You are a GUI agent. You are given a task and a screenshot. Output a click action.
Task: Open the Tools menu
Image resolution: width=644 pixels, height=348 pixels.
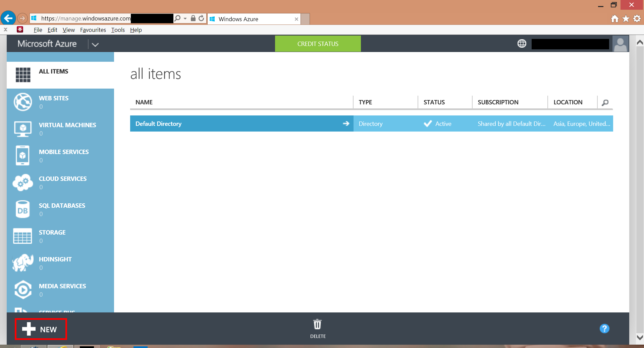pos(118,30)
